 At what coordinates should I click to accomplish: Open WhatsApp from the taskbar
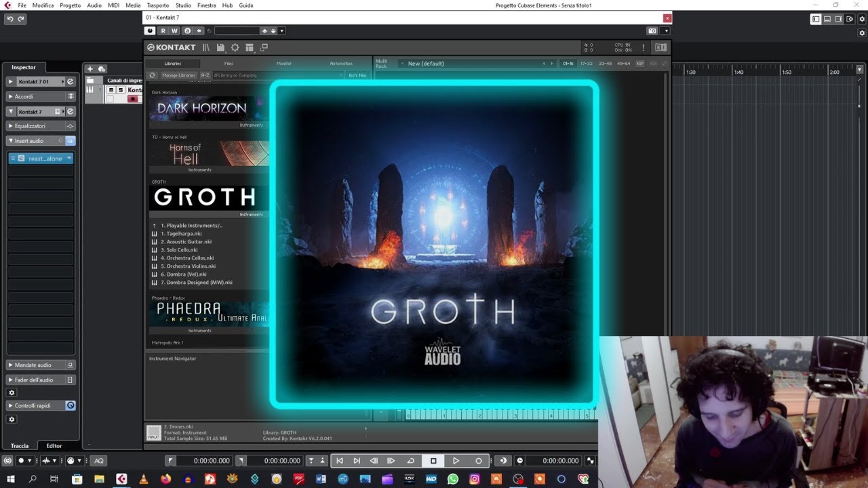pos(453,479)
